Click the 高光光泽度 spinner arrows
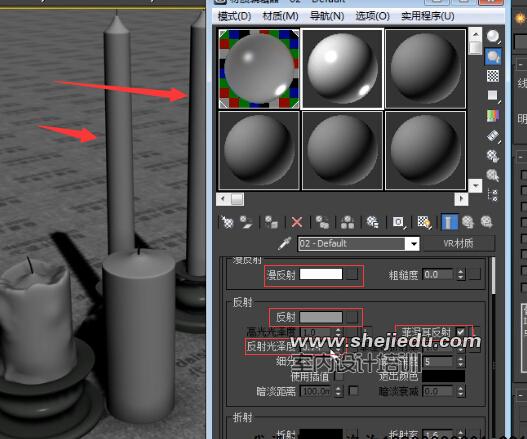Image resolution: width=527 pixels, height=439 pixels. point(338,332)
